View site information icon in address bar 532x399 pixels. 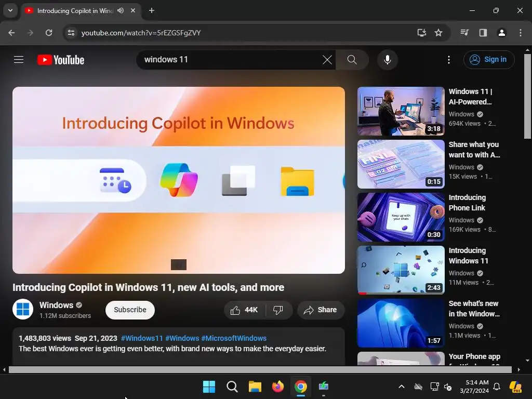point(71,33)
